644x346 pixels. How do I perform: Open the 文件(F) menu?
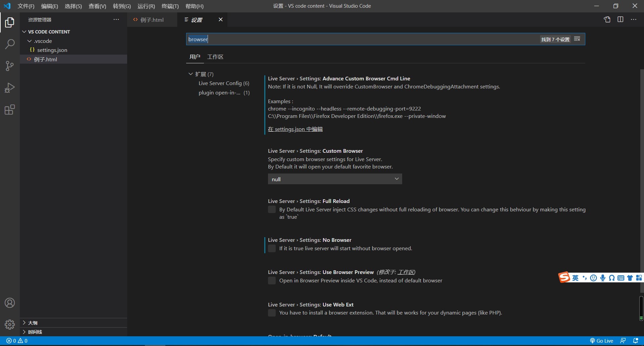[26, 6]
